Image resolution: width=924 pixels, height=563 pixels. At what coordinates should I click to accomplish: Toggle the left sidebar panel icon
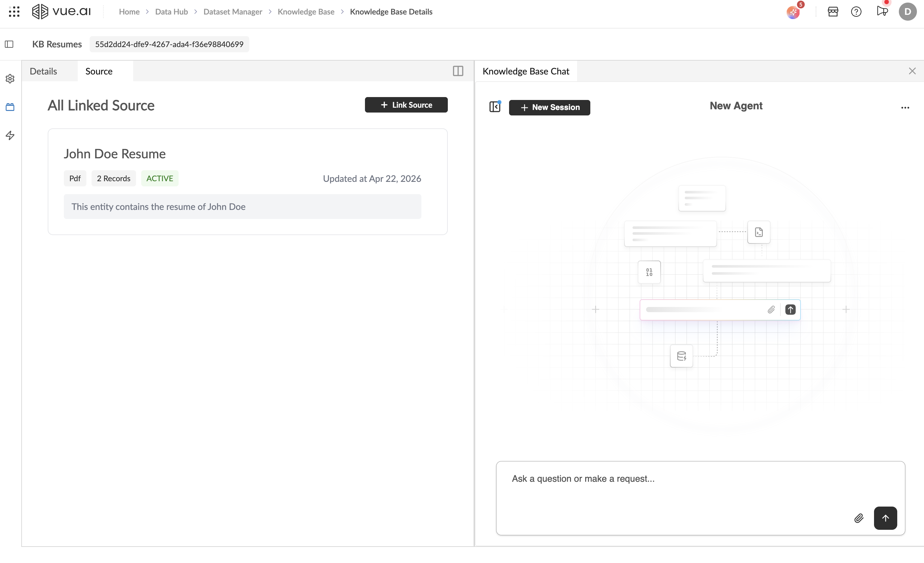9,44
